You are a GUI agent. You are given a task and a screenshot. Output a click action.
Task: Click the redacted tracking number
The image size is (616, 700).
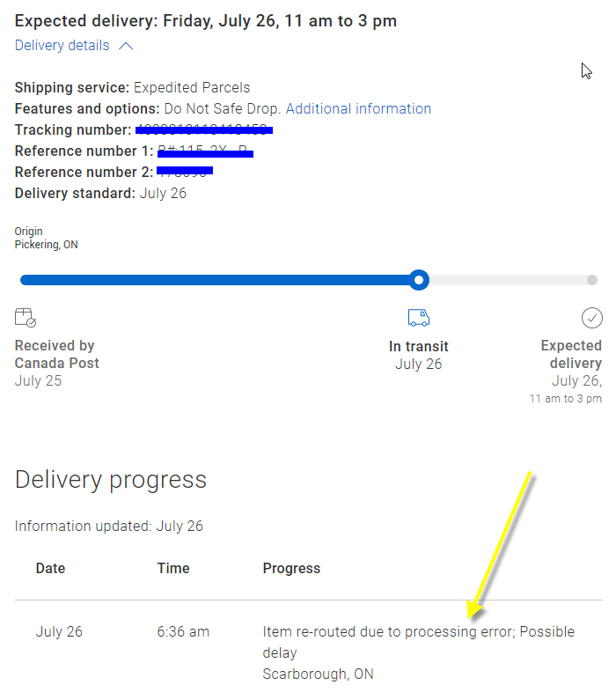pos(204,130)
